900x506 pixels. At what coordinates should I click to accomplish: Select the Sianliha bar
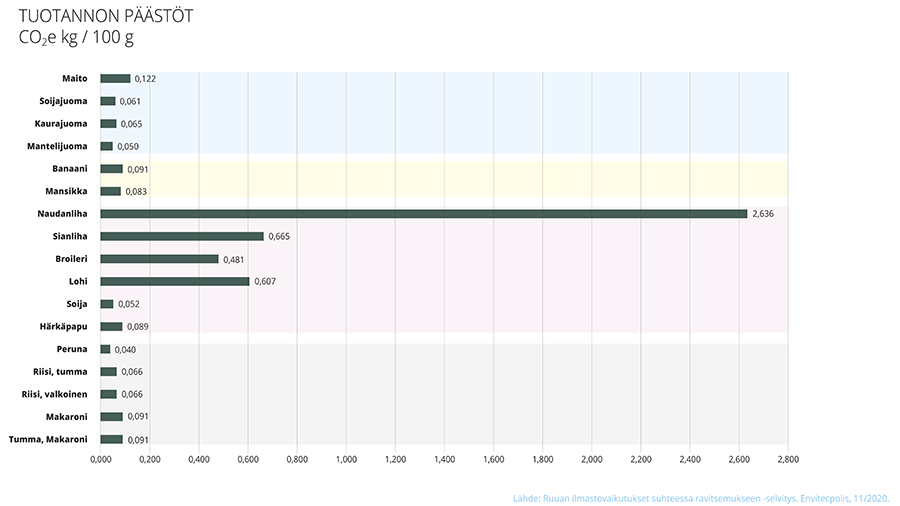point(181,236)
